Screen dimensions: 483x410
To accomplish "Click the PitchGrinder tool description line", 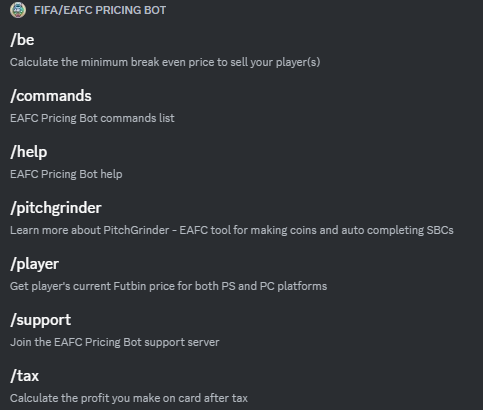I will [232, 230].
